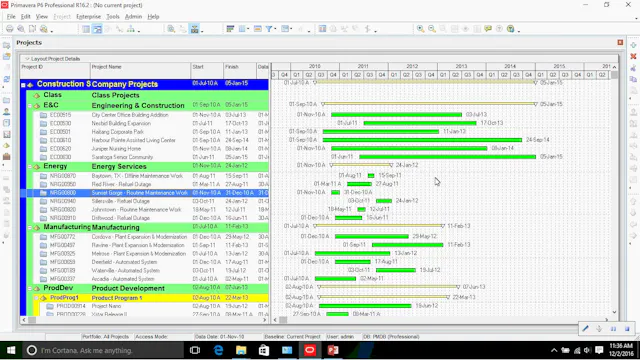Close the Projects window via orange X

(620, 42)
